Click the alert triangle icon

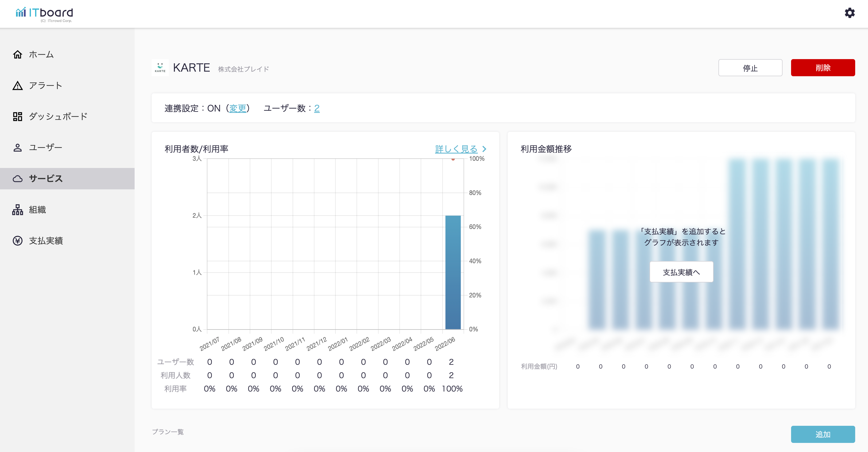[x=18, y=86]
